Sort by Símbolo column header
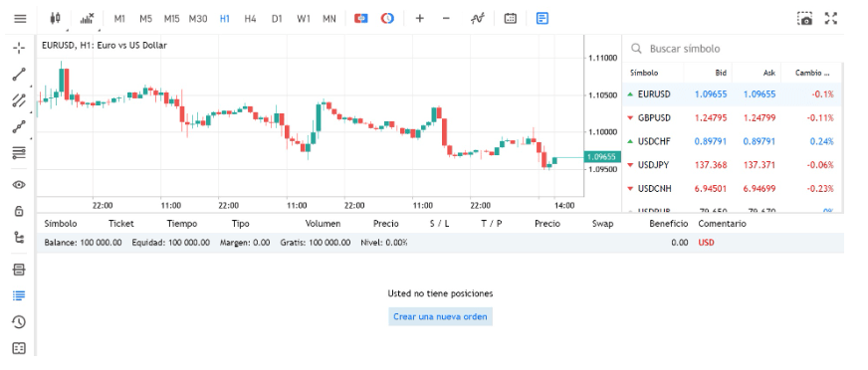The image size is (868, 370). (644, 73)
